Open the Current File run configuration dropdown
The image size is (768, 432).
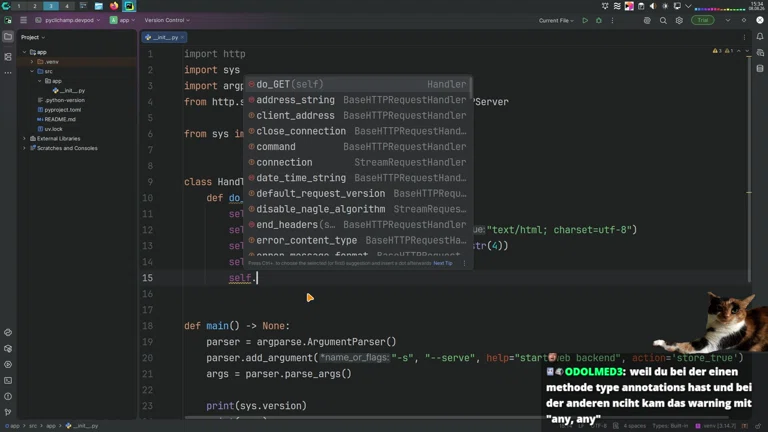click(556, 21)
